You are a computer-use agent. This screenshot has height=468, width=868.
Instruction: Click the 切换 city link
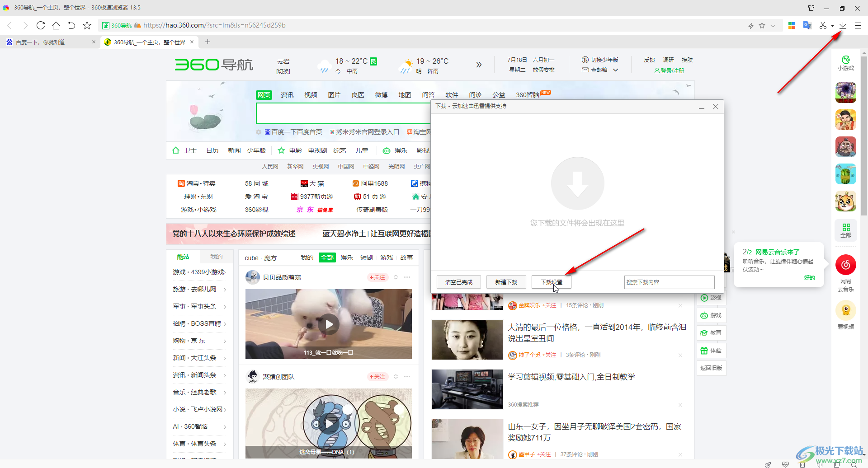pos(283,71)
